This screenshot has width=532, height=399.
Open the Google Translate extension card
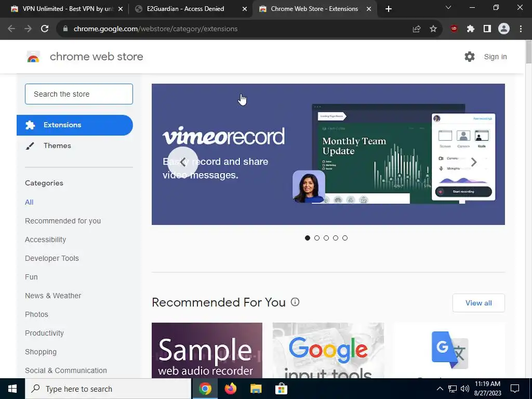click(x=449, y=350)
